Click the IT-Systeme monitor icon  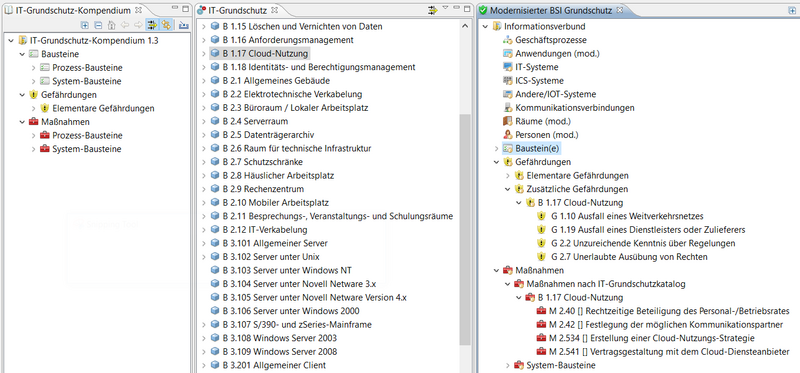[x=507, y=67]
